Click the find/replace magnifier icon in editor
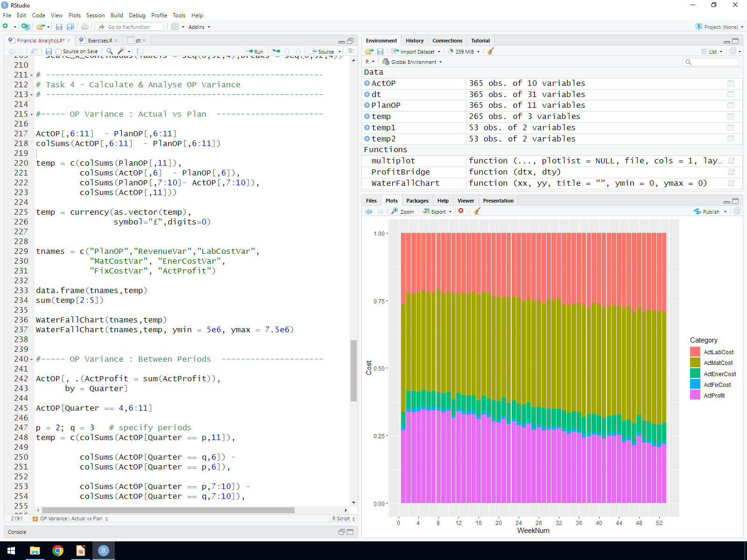The image size is (747, 560). click(x=109, y=51)
